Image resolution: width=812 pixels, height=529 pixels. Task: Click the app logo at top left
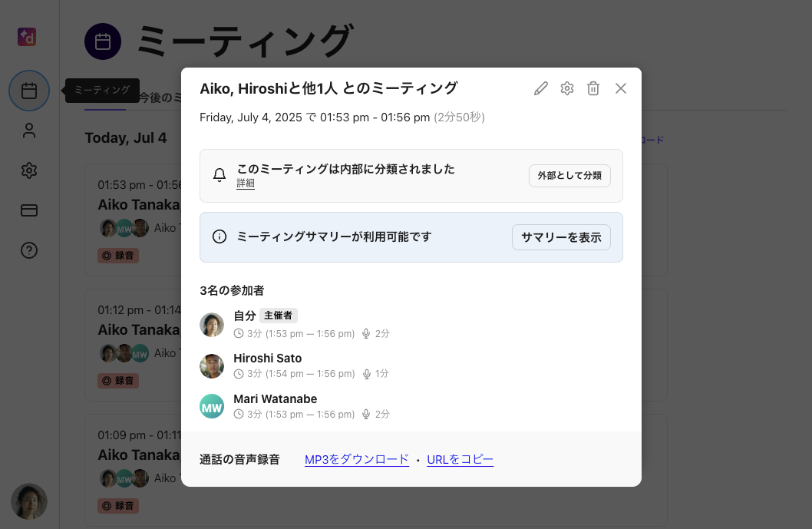(28, 37)
